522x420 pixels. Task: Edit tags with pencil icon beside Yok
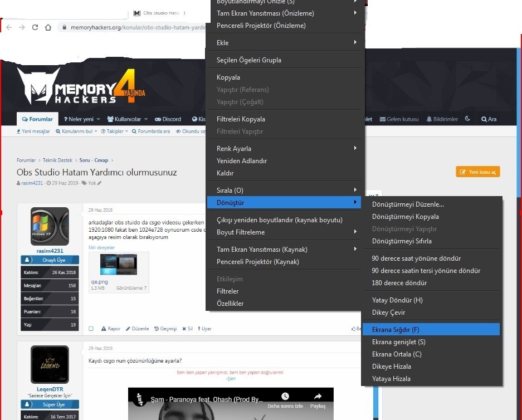(99, 183)
